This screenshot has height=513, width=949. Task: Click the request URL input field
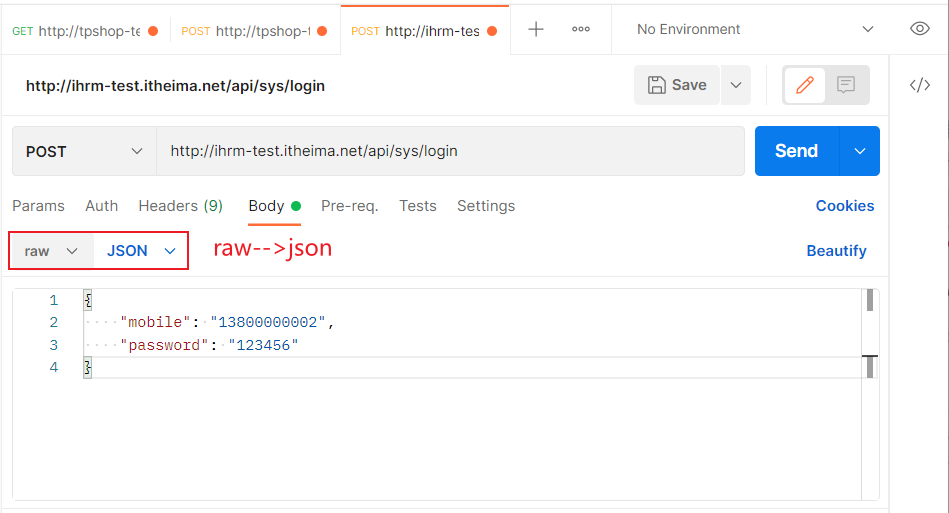(450, 151)
